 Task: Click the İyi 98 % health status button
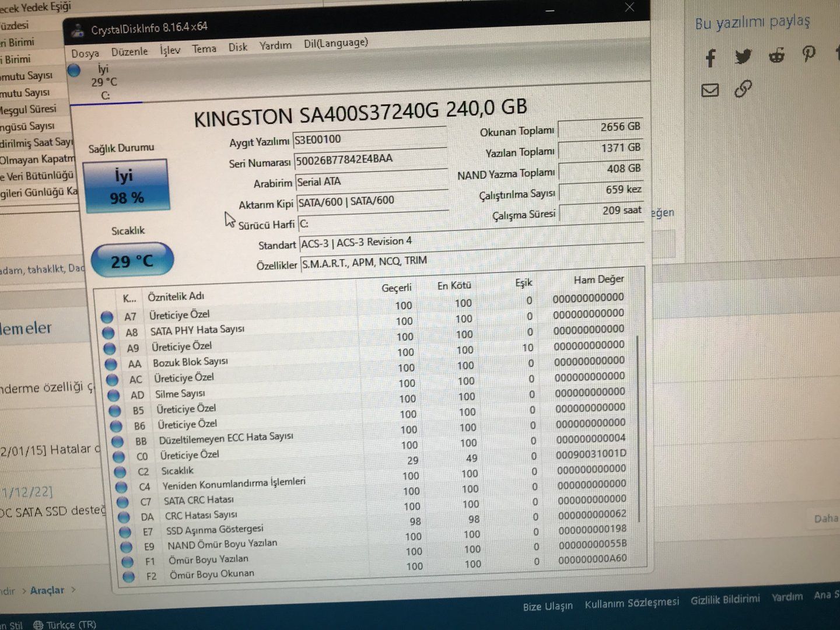(x=126, y=186)
